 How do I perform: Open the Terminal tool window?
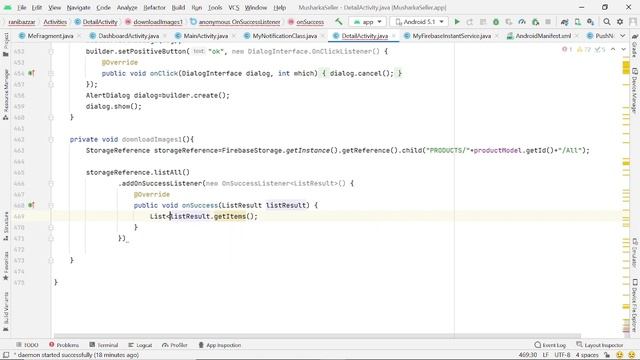click(104, 345)
